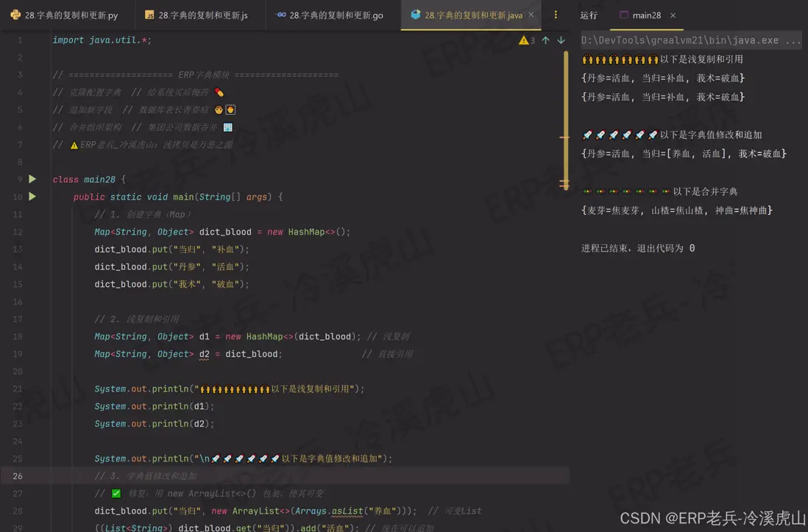Go to next highlighted problem arrow
Image resolution: width=808 pixels, height=532 pixels.
pyautogui.click(x=561, y=40)
